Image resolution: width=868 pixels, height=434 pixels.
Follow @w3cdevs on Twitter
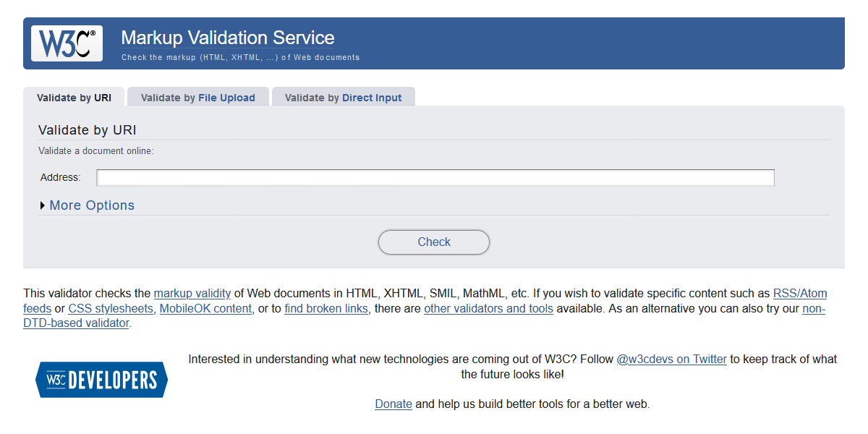pyautogui.click(x=672, y=359)
